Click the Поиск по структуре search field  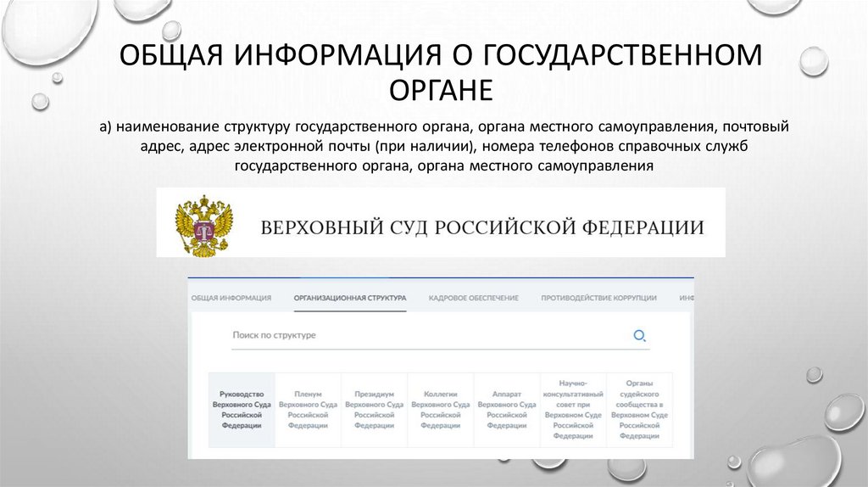click(440, 336)
